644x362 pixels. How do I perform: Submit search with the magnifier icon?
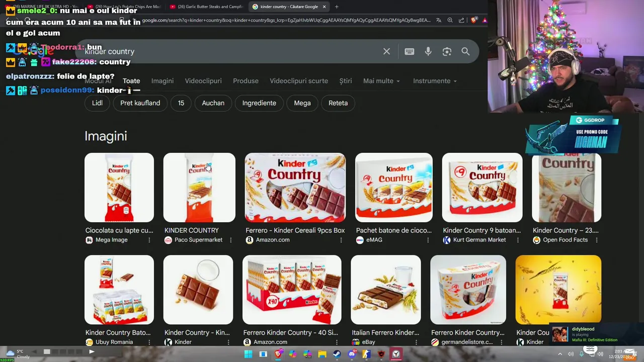465,51
